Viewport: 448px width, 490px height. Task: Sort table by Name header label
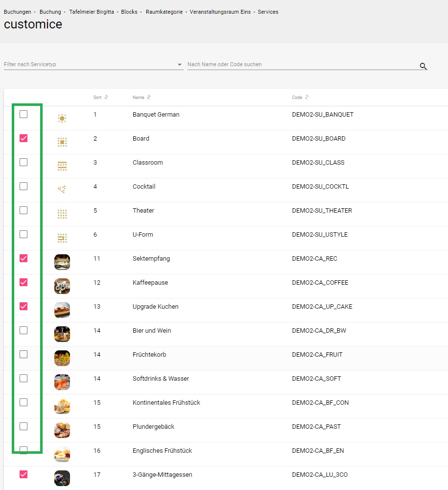(x=138, y=98)
